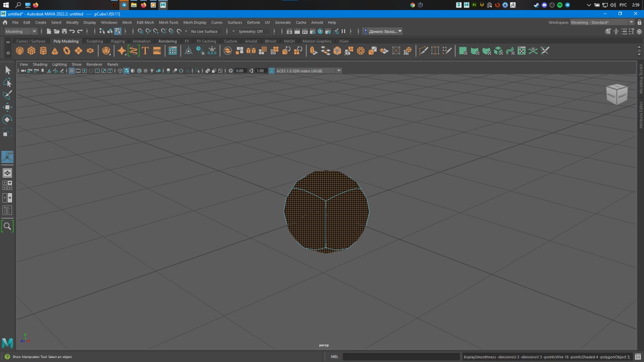Click the MEL script language label
This screenshot has width=644, height=362.
click(335, 356)
